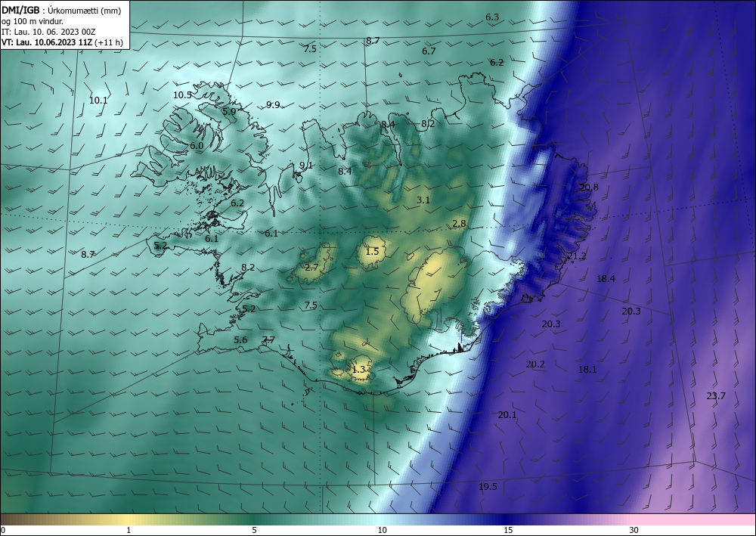Click the 9.9 value on the map
The image size is (756, 536).
[273, 105]
